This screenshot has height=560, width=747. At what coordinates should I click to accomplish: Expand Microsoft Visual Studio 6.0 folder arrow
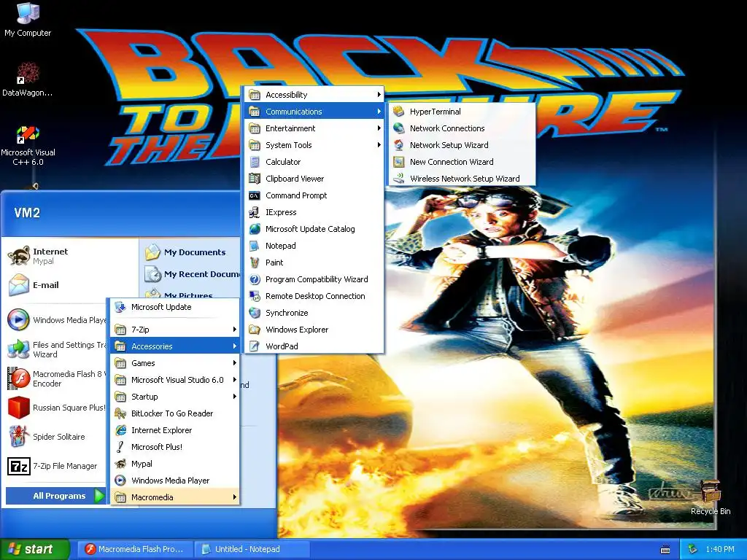[x=234, y=379]
